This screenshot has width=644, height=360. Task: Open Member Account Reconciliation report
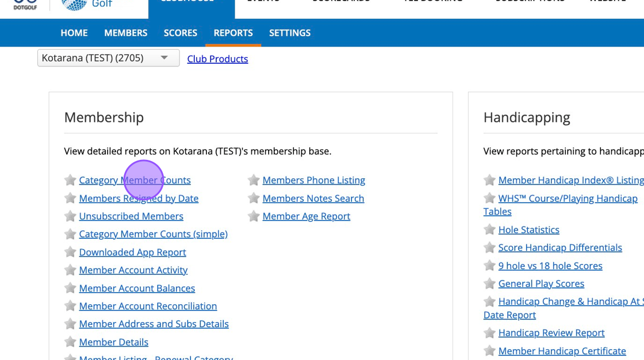click(148, 306)
